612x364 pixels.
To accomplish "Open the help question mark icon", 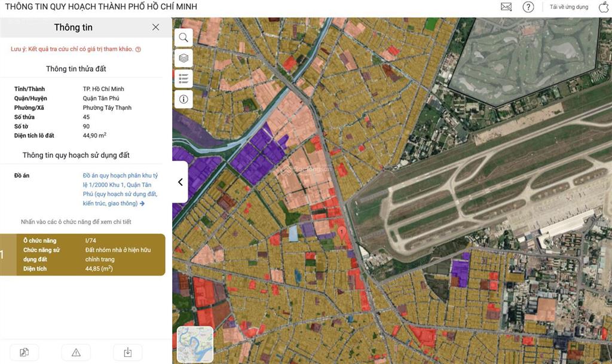I will pyautogui.click(x=528, y=7).
